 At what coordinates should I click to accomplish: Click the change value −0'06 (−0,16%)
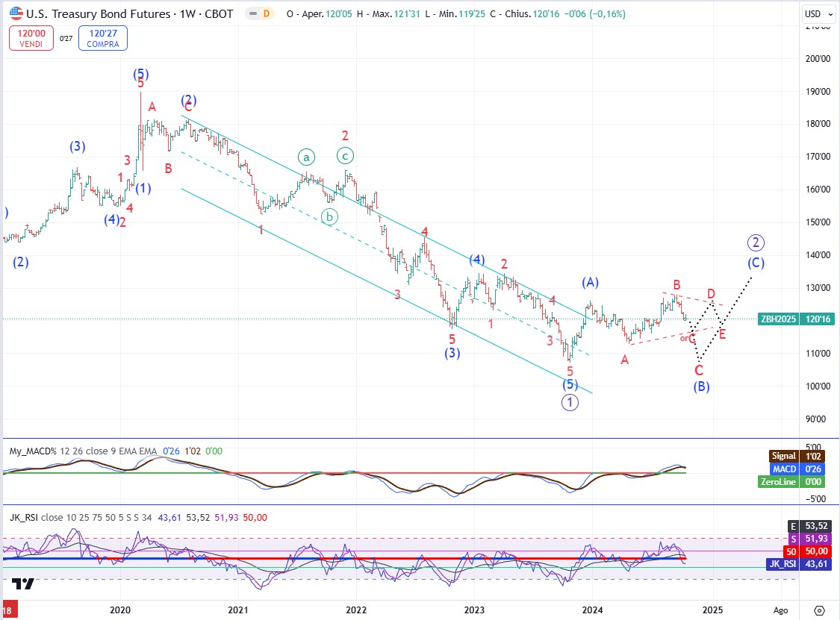click(594, 14)
